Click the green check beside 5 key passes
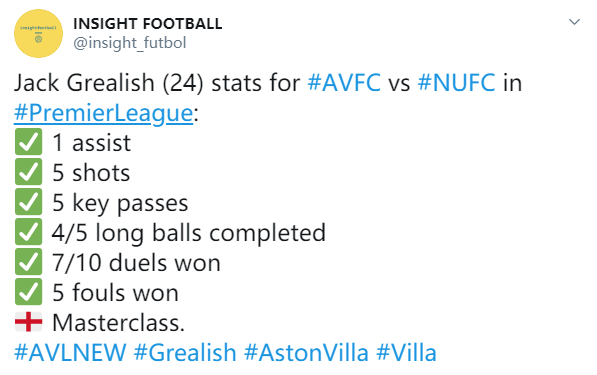 pyautogui.click(x=29, y=202)
